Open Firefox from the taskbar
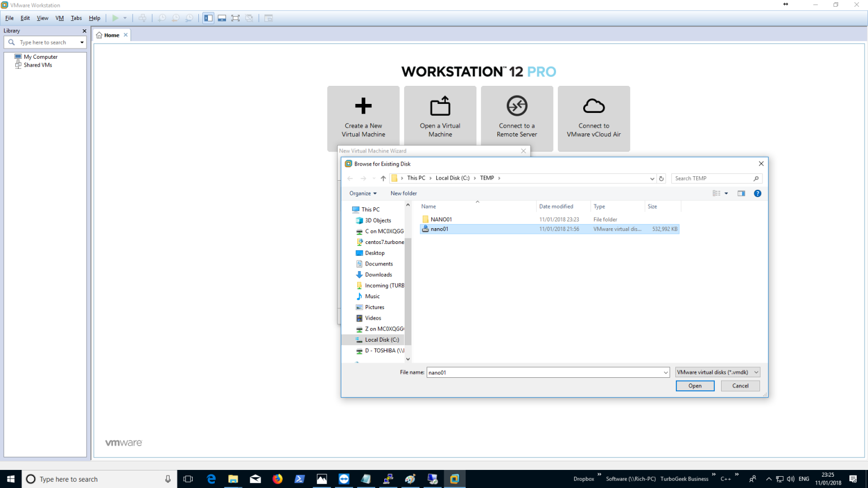 pos(277,479)
